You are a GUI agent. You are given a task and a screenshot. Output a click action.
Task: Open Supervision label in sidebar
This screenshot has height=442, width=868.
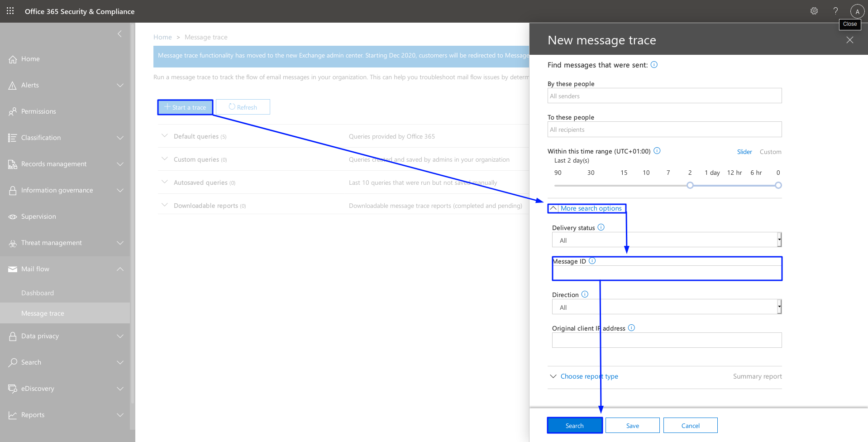click(38, 216)
